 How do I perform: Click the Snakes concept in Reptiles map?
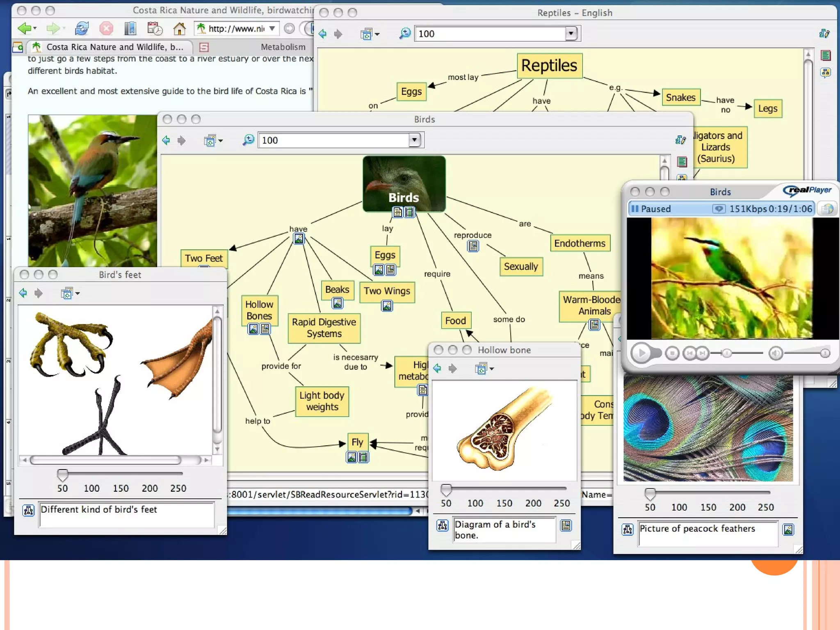(x=680, y=98)
